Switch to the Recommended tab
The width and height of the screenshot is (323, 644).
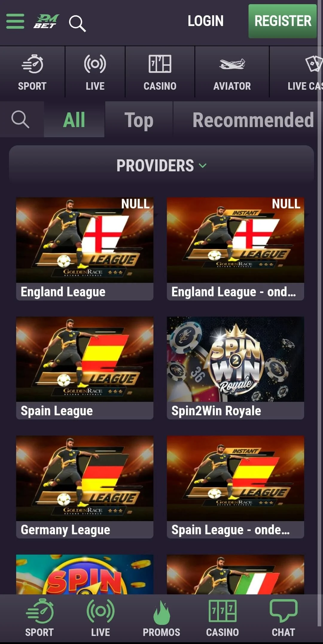253,120
